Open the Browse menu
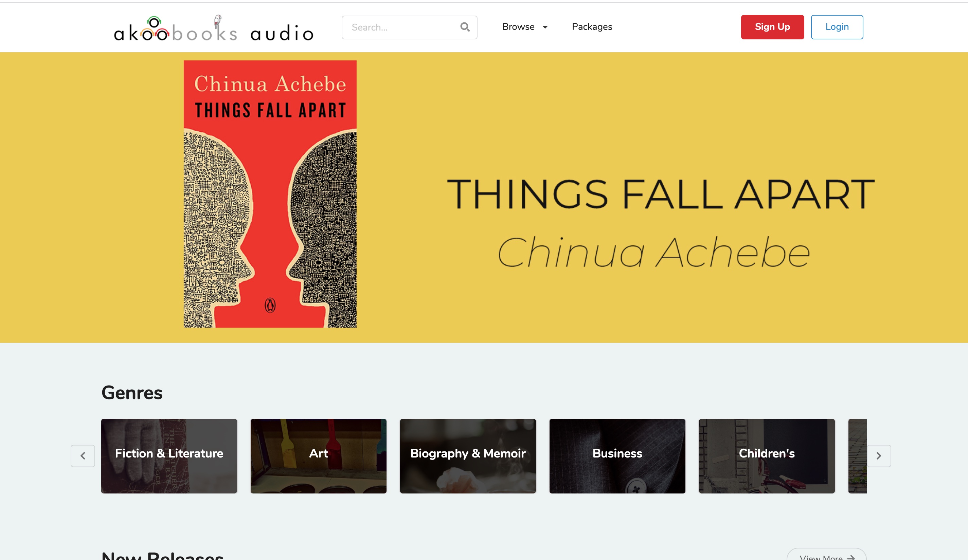Image resolution: width=968 pixels, height=560 pixels. click(x=525, y=27)
